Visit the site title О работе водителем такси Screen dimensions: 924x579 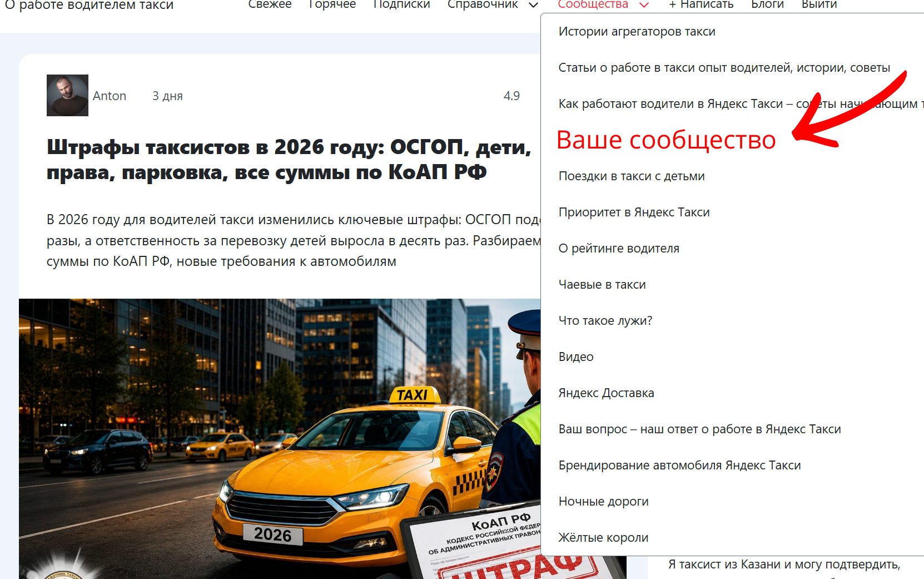pos(89,5)
